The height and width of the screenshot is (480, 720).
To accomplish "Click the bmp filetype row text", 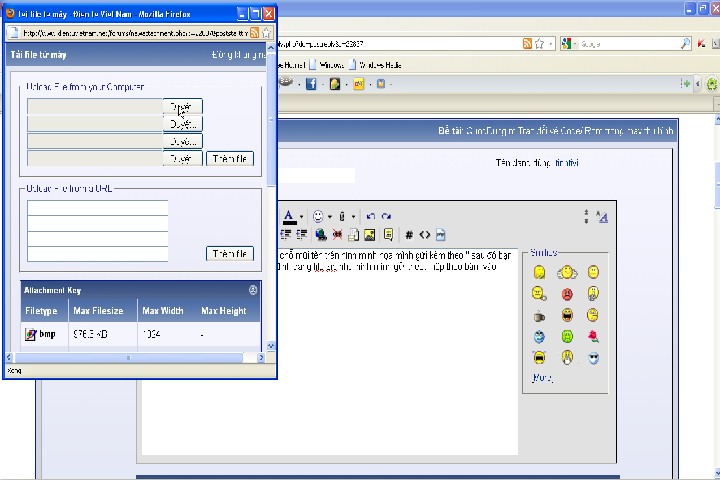I will tap(47, 334).
